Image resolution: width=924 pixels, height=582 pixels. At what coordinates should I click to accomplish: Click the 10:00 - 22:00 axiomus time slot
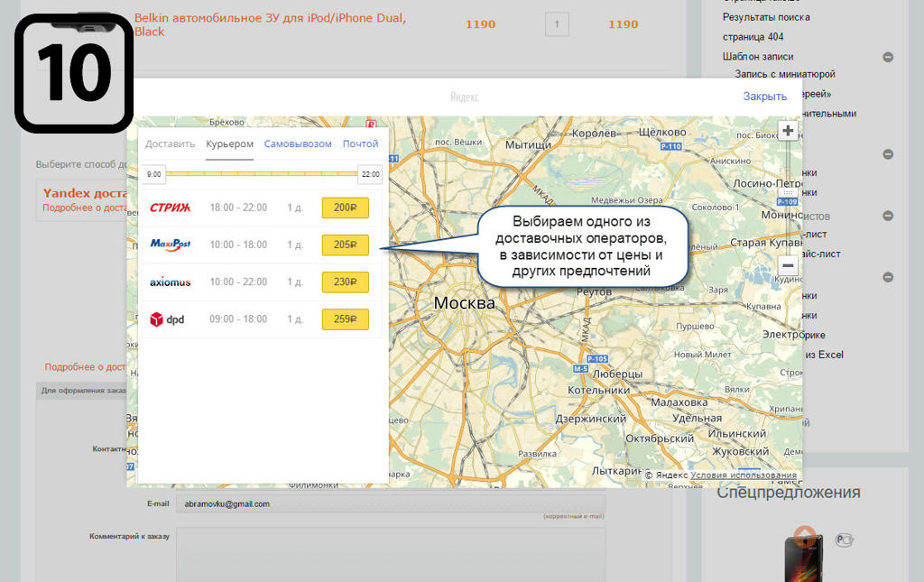(238, 282)
